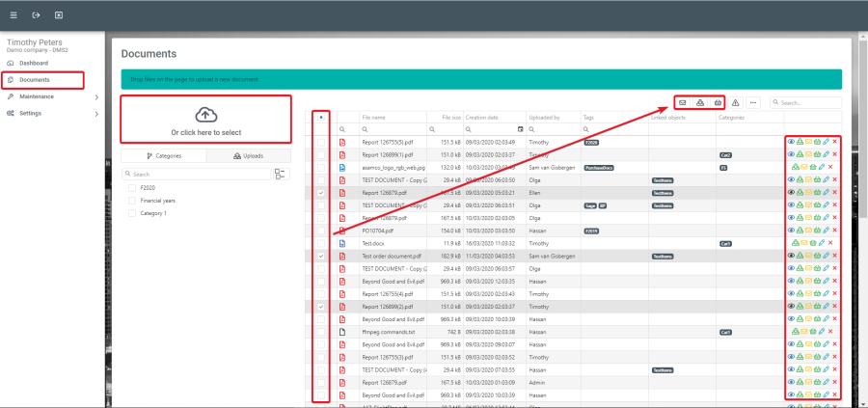
Task: Click the logout icon in top bar
Action: (36, 15)
